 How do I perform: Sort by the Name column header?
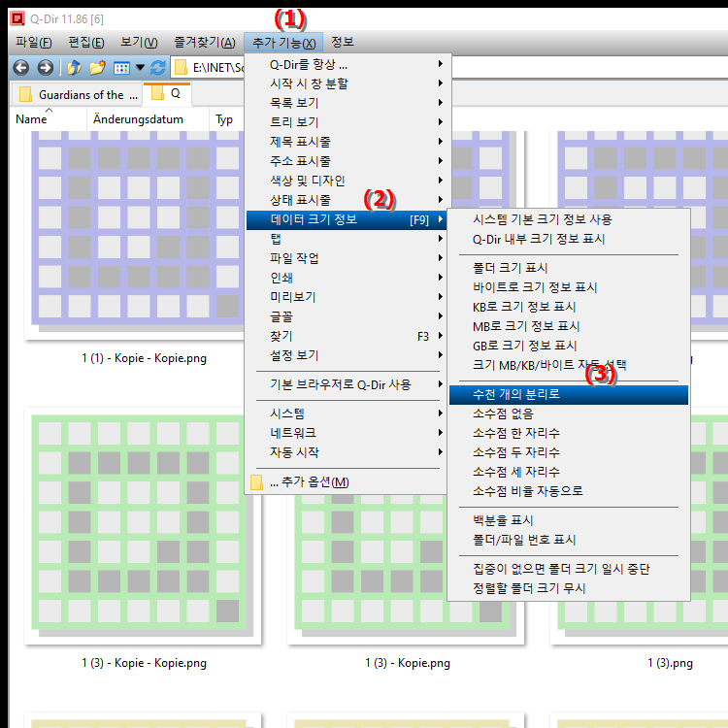(49, 119)
